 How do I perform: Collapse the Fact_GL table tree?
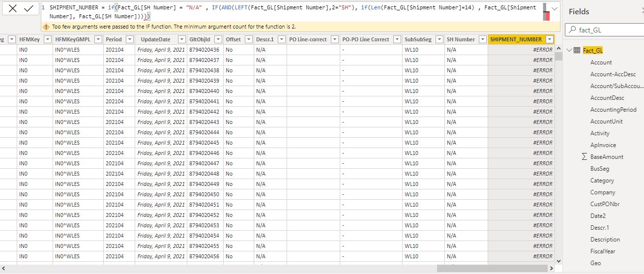[569, 50]
